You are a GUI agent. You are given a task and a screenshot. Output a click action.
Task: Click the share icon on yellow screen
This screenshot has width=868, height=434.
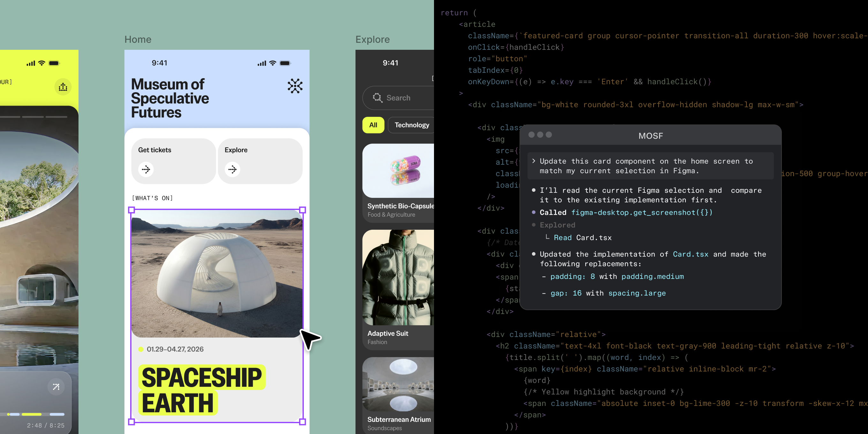(63, 87)
